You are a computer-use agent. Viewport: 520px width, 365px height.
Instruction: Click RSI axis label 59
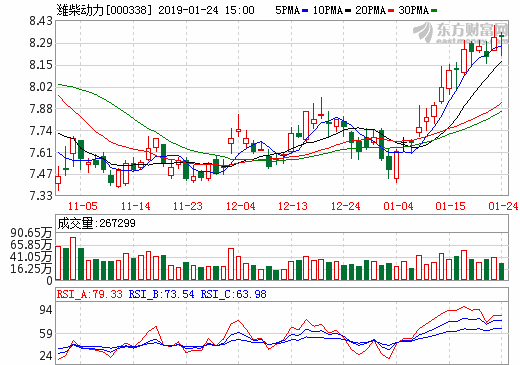point(46,334)
